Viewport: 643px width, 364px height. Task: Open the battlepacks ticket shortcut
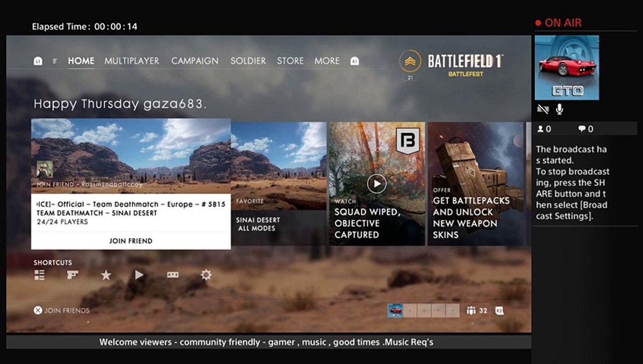pyautogui.click(x=173, y=275)
